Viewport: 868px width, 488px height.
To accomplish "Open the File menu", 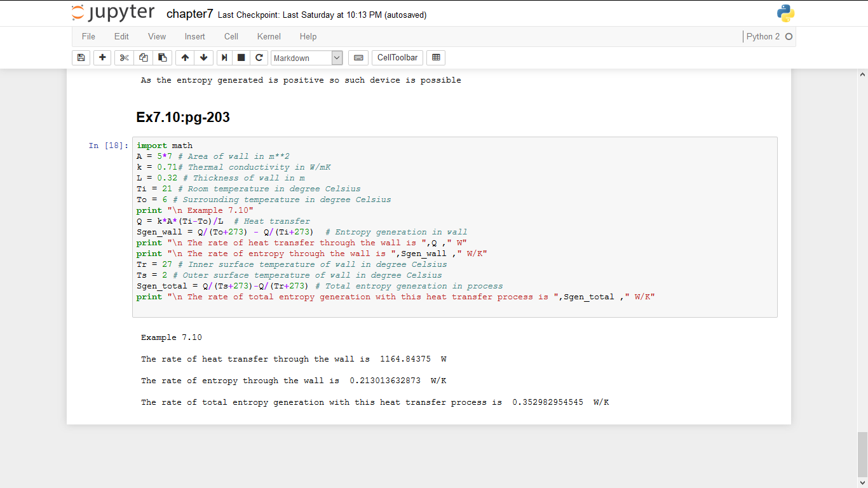I will click(88, 36).
